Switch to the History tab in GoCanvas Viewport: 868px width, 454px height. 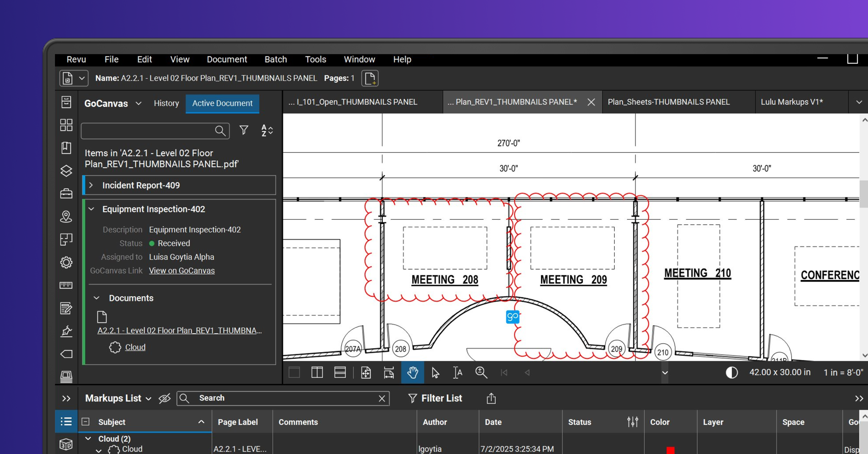[x=166, y=103]
